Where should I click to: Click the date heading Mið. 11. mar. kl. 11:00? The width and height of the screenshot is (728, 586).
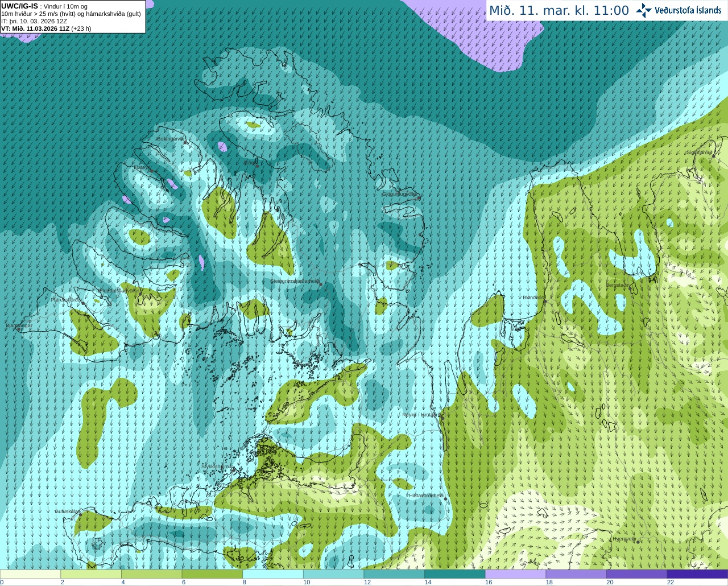[559, 11]
